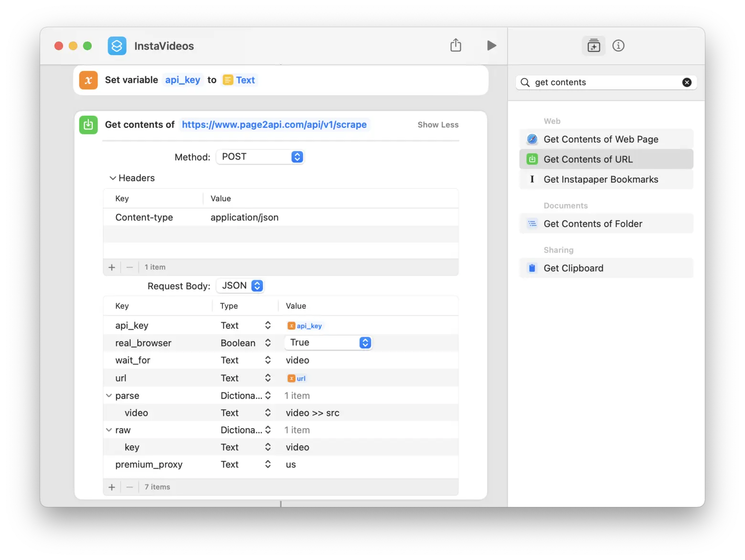Open the Request Body JSON dropdown
The image size is (745, 560).
(x=240, y=285)
